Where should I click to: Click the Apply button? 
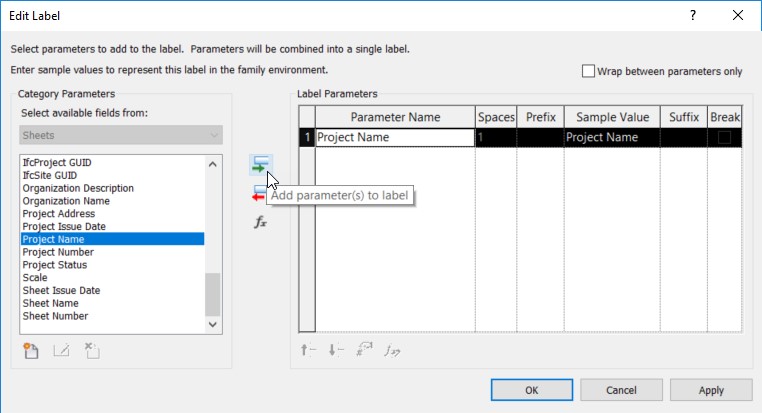[711, 390]
